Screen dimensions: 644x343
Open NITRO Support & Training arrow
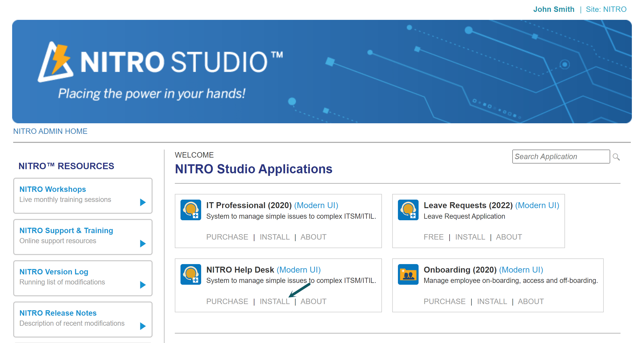[x=143, y=243]
